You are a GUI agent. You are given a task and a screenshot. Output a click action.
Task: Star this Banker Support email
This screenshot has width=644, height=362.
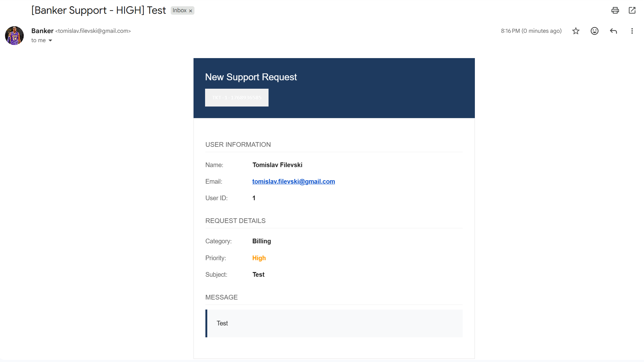tap(576, 31)
